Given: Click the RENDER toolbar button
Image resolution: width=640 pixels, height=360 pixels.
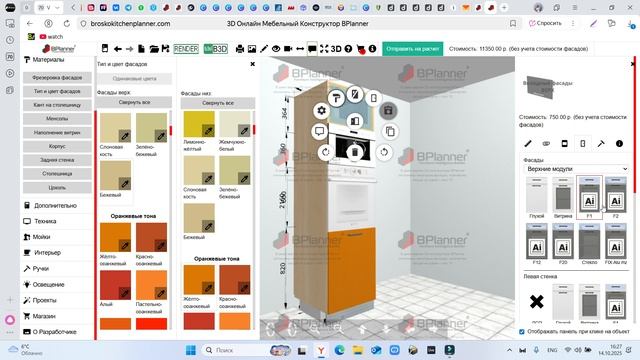Looking at the screenshot, I should 186,49.
